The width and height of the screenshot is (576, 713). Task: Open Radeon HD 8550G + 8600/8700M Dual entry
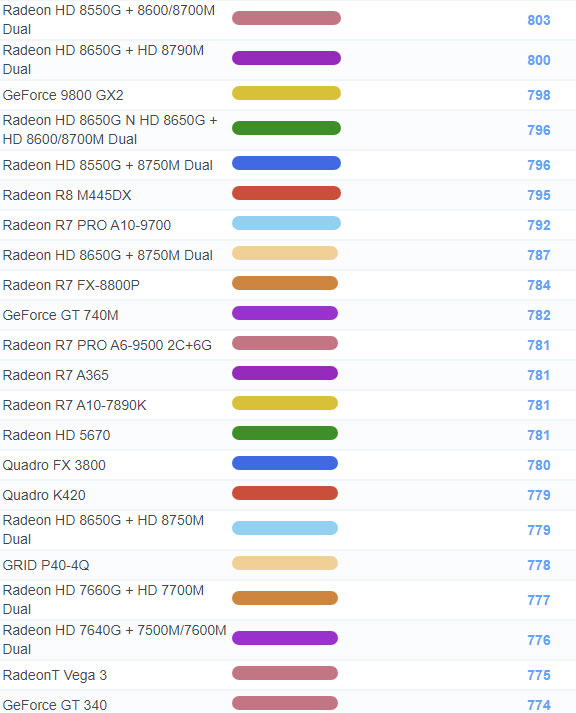click(x=109, y=20)
